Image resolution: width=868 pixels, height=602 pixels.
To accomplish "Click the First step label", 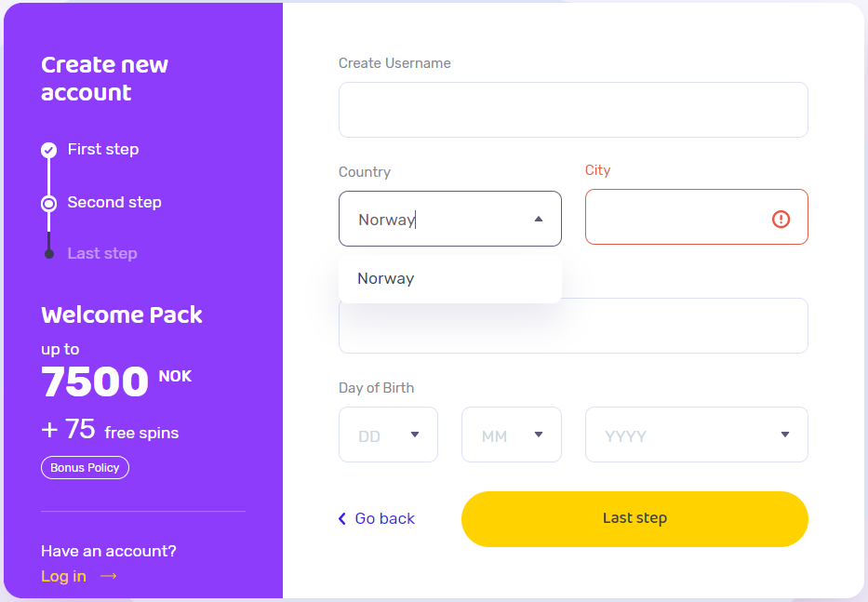I will click(103, 149).
